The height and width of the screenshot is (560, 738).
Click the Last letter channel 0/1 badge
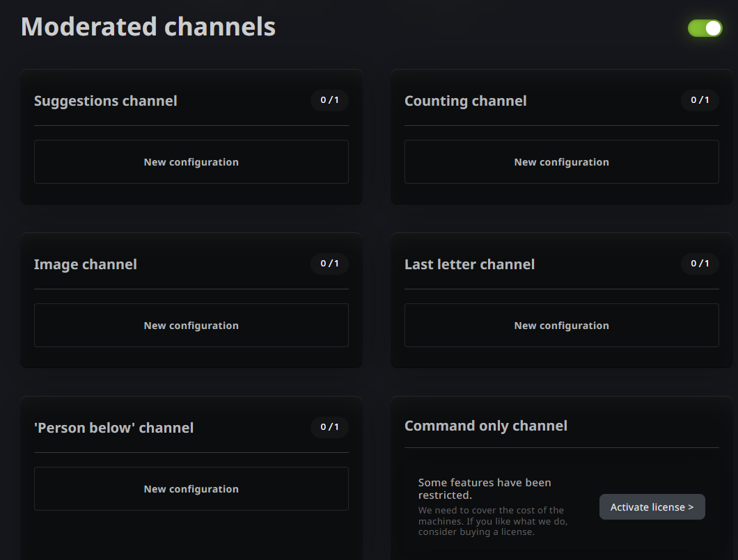(700, 264)
